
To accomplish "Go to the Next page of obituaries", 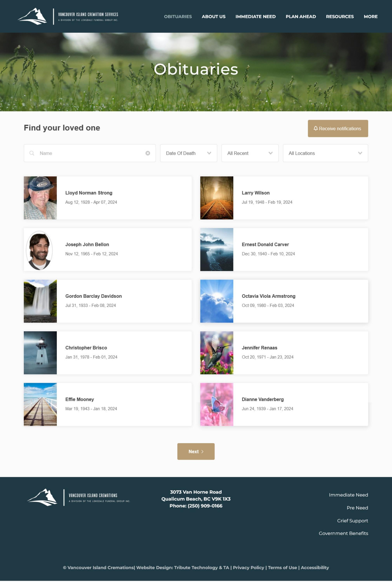I will [196, 451].
